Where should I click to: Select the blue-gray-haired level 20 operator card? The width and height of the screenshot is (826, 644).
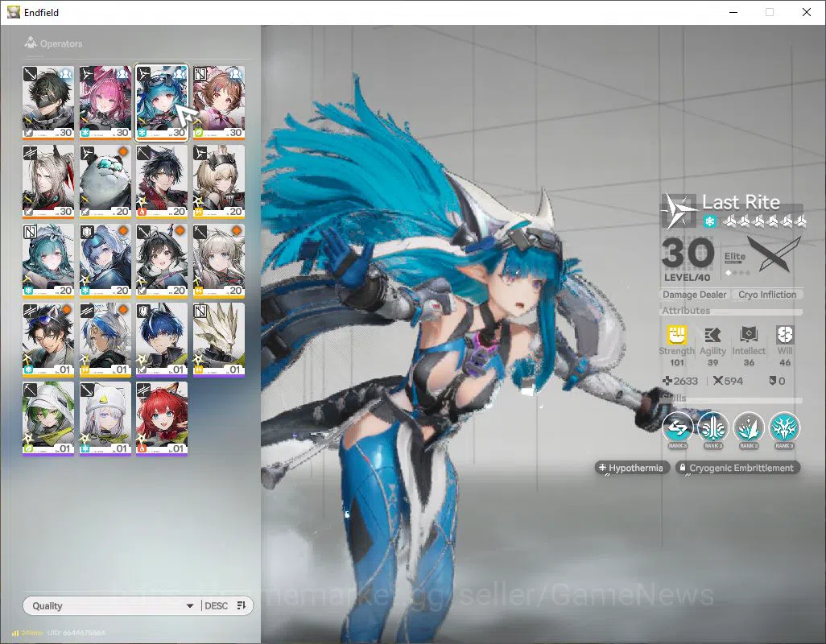point(105,260)
